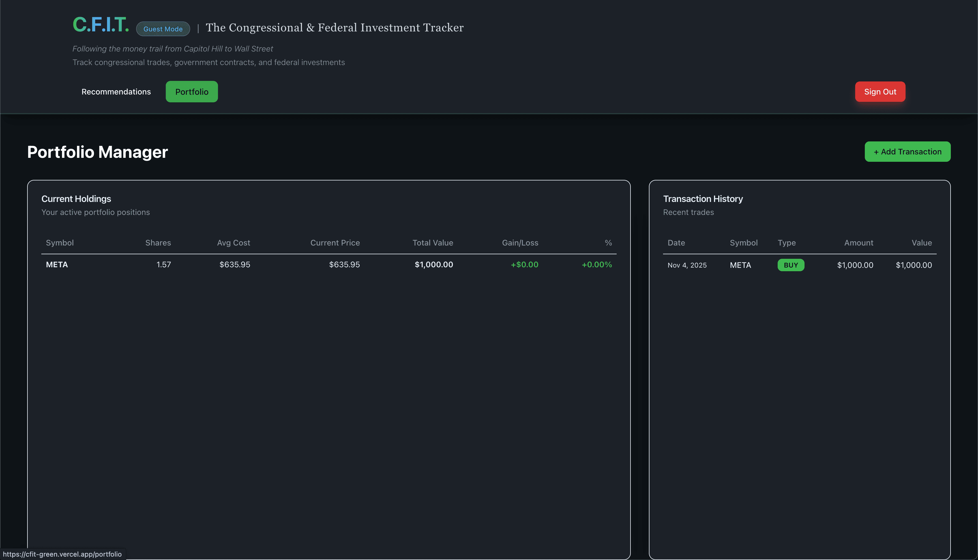Click the green BUY type badge
This screenshot has height=560, width=978.
click(791, 265)
